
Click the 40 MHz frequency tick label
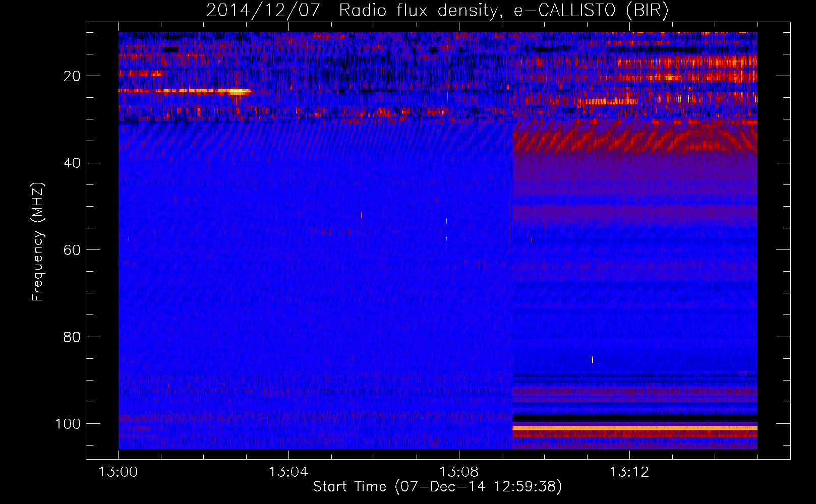[x=72, y=163]
